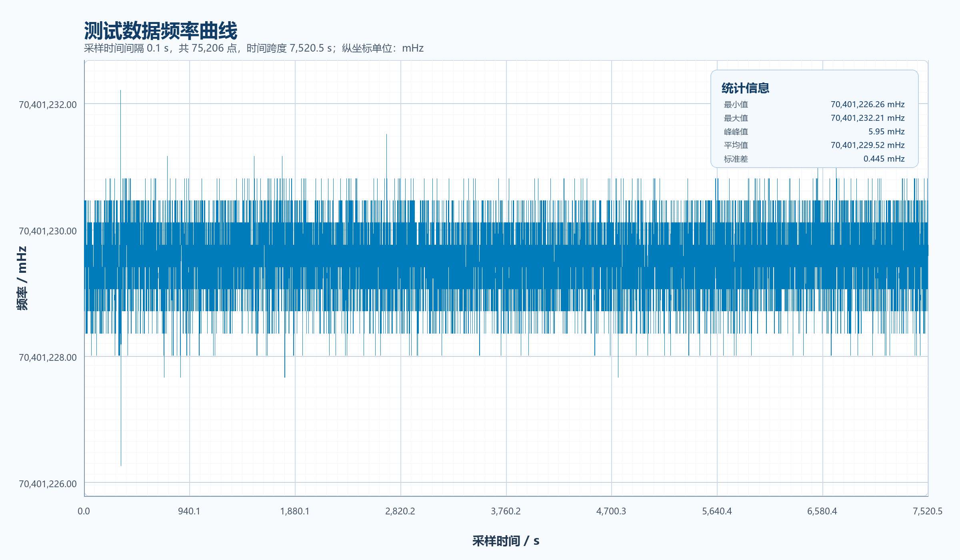Click the y-axis title 频率 / mHz
Image resolution: width=960 pixels, height=560 pixels.
(x=22, y=278)
